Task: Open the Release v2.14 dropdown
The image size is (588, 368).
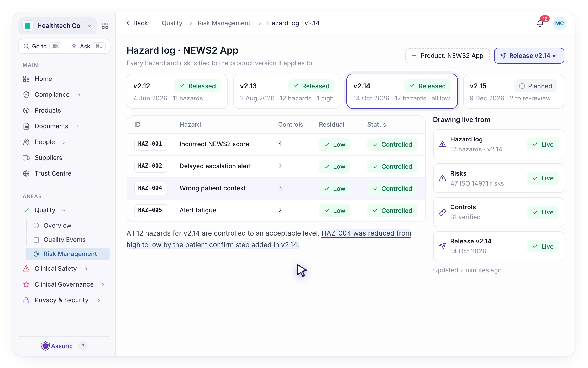Action: pyautogui.click(x=529, y=56)
